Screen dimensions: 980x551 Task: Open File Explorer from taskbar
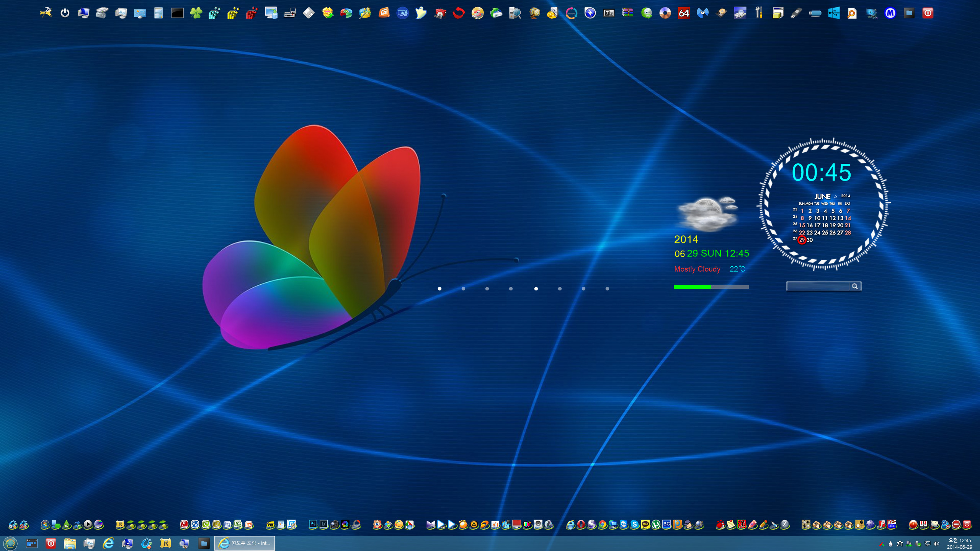70,543
